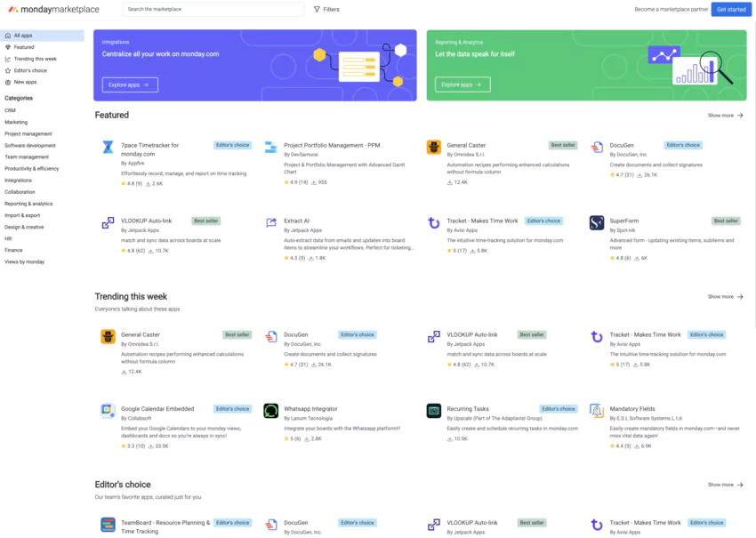Click the Search the marketplace field
Image resolution: width=756 pixels, height=538 pixels.
(213, 9)
